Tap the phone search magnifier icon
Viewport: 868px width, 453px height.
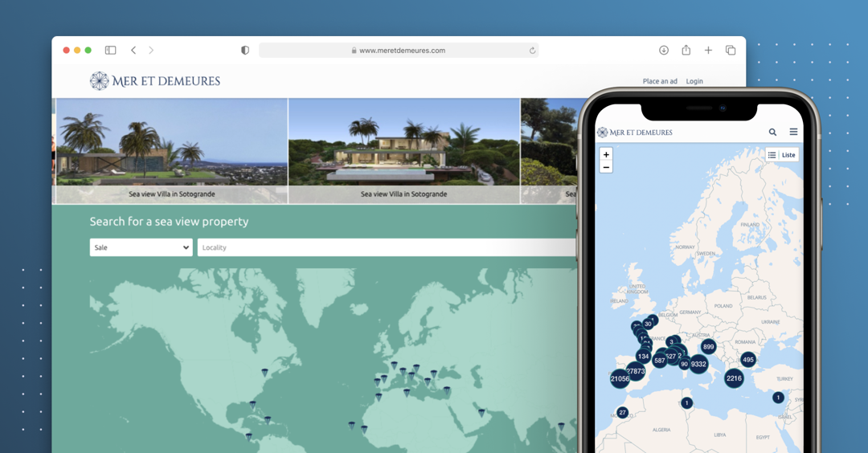pos(772,133)
